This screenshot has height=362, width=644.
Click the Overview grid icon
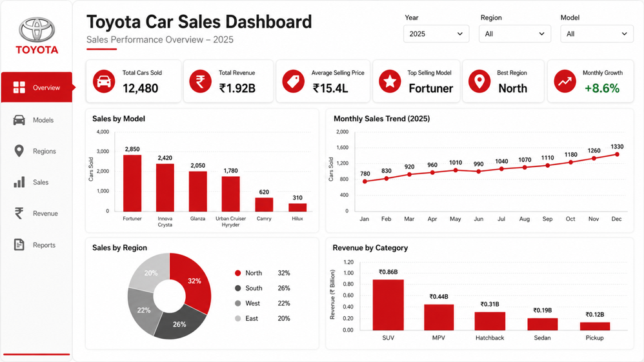point(19,88)
